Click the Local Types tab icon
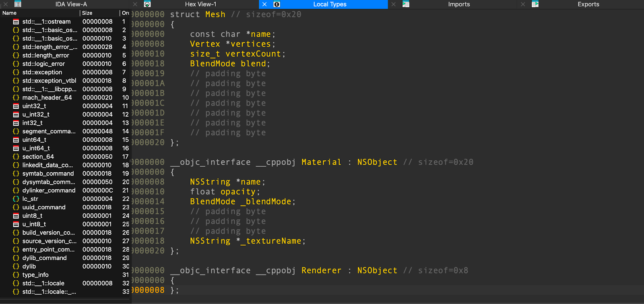 277,4
